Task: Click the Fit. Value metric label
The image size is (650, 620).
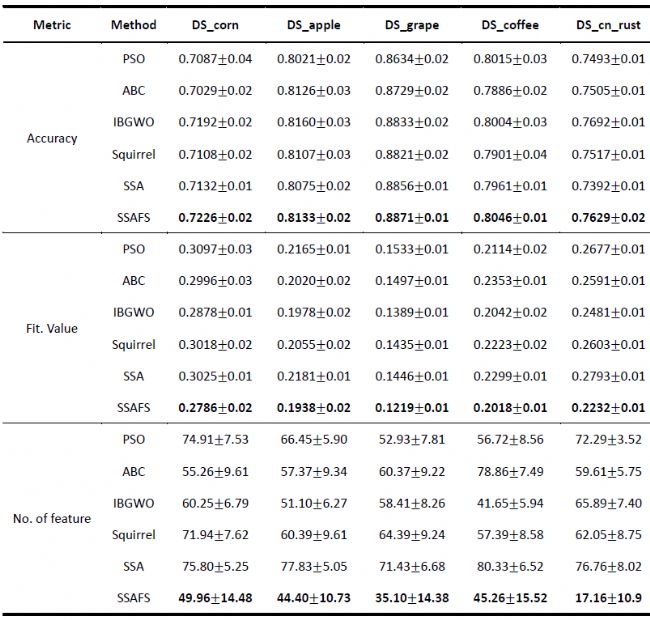Action: coord(52,328)
